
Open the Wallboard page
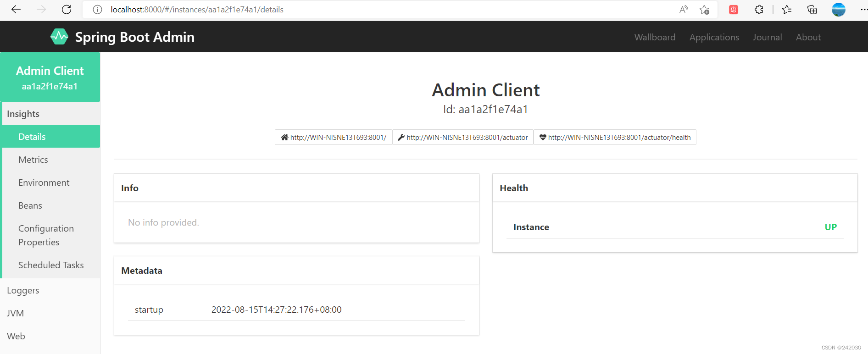(x=655, y=37)
